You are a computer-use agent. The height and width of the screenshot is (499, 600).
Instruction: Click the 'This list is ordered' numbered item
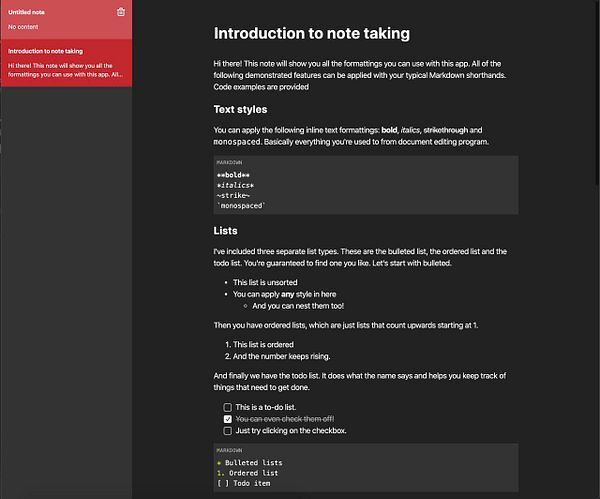[266, 344]
